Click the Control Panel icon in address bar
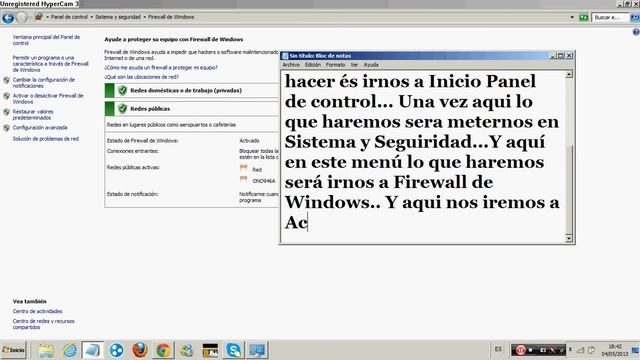640x360 pixels. (x=38, y=17)
